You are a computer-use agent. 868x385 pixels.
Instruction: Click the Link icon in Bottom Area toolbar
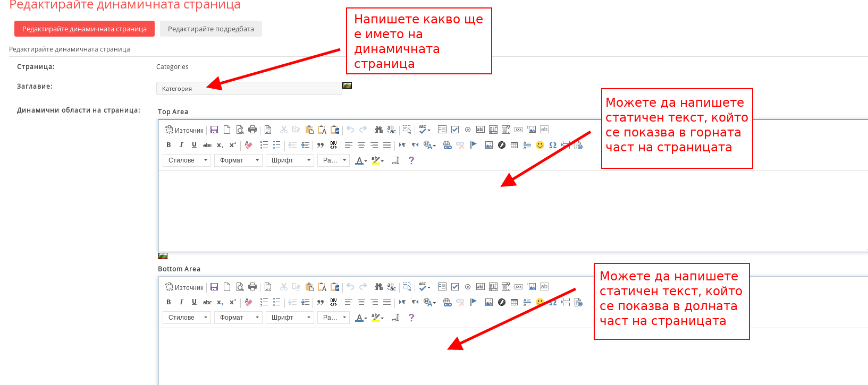(447, 302)
